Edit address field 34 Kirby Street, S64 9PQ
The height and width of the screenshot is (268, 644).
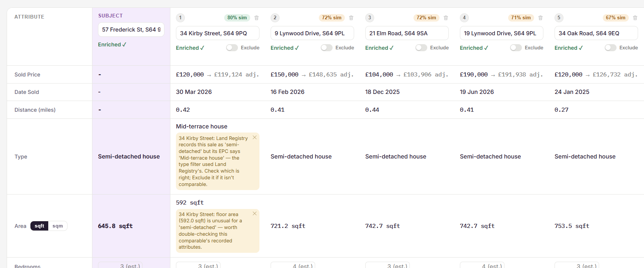coord(218,33)
